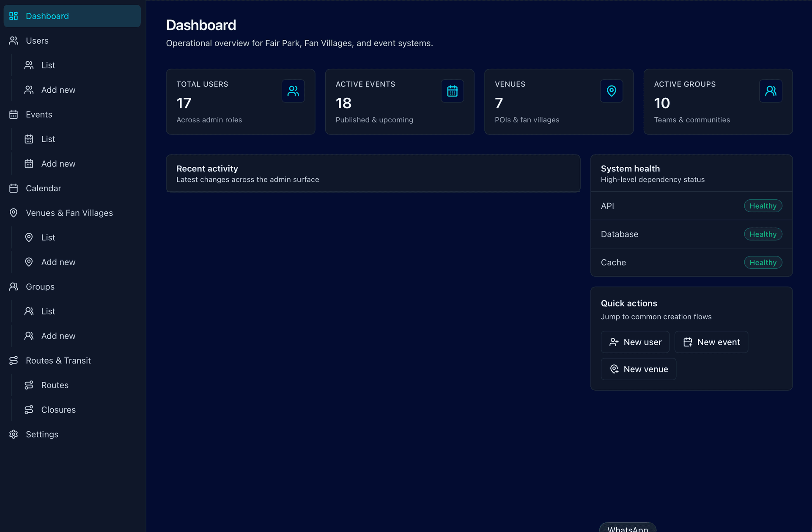Open the Routes submenu label
Image resolution: width=812 pixels, height=532 pixels.
point(55,385)
